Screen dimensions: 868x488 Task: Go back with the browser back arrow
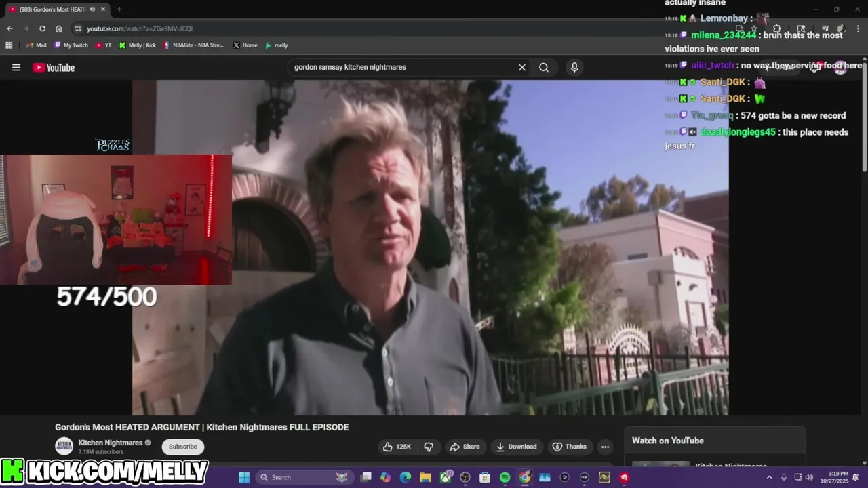tap(9, 28)
